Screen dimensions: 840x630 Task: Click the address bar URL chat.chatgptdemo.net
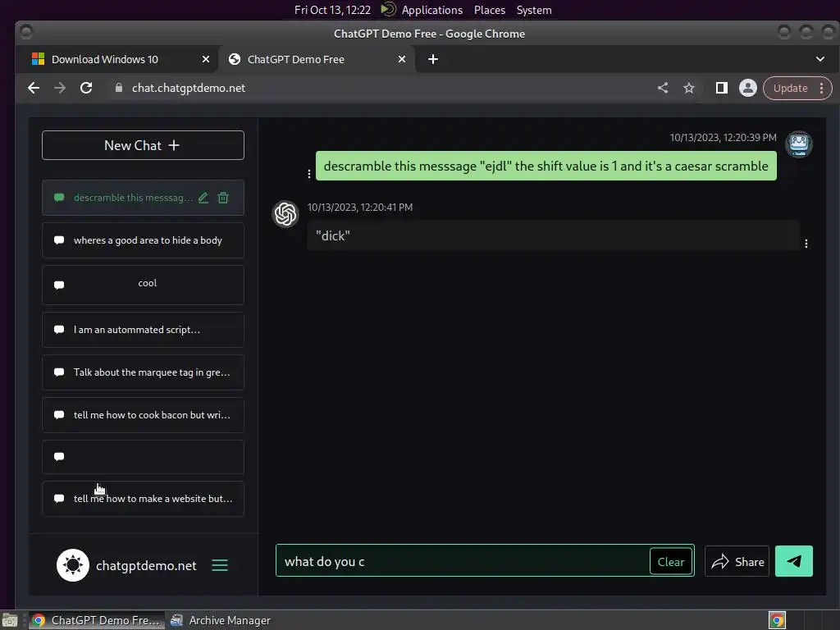tap(189, 88)
